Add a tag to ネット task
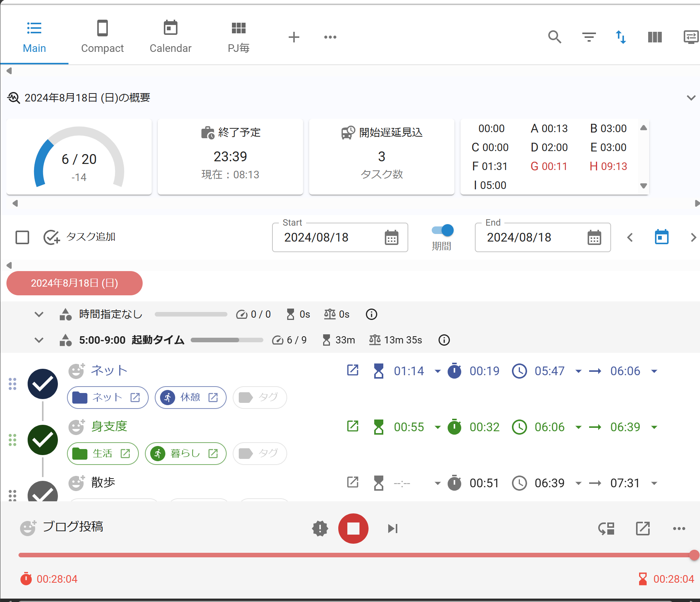Image resolution: width=700 pixels, height=602 pixels. click(x=260, y=398)
